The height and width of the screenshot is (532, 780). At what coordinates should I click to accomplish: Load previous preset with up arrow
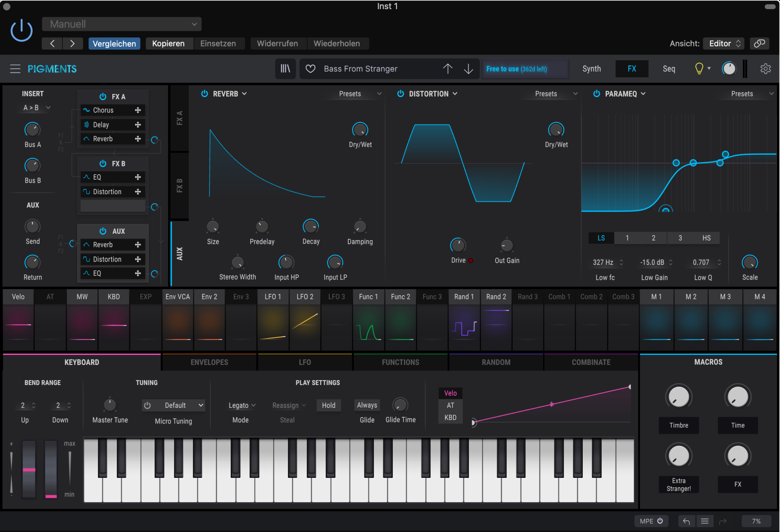click(448, 69)
